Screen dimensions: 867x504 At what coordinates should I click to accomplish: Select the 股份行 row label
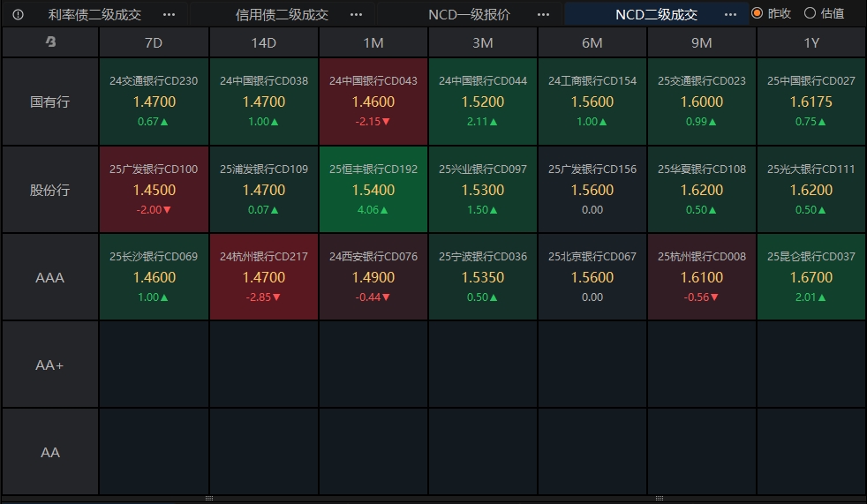[x=49, y=190]
